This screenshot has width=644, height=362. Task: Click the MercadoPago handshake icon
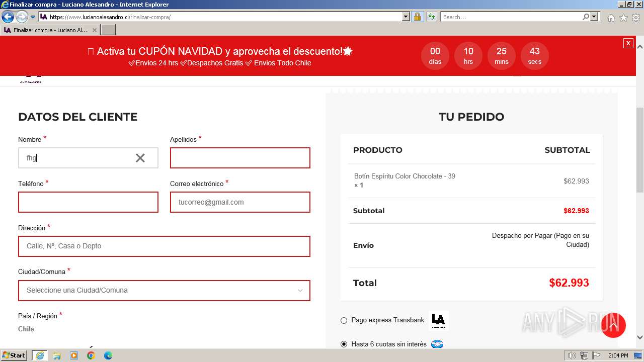[x=437, y=344]
